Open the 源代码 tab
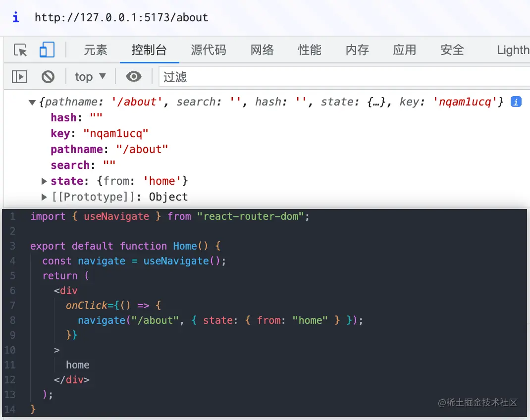This screenshot has width=530, height=420. pyautogui.click(x=208, y=50)
